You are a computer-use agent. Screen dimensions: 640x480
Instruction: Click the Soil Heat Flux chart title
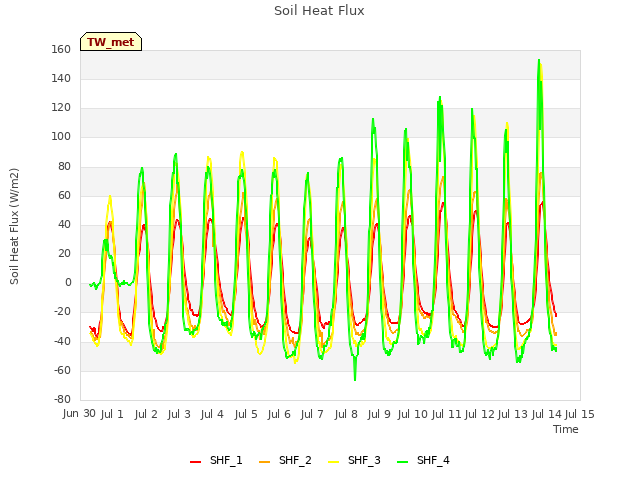pyautogui.click(x=319, y=11)
